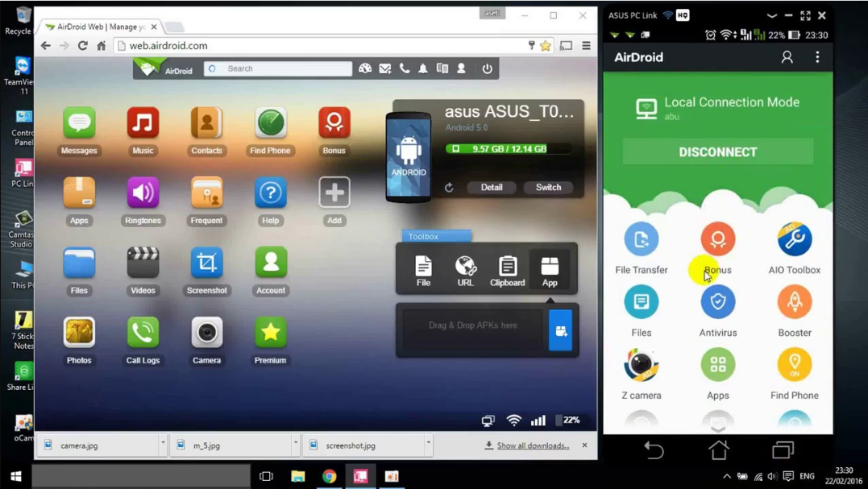Open Messages in AirDroid Web

[x=79, y=122]
